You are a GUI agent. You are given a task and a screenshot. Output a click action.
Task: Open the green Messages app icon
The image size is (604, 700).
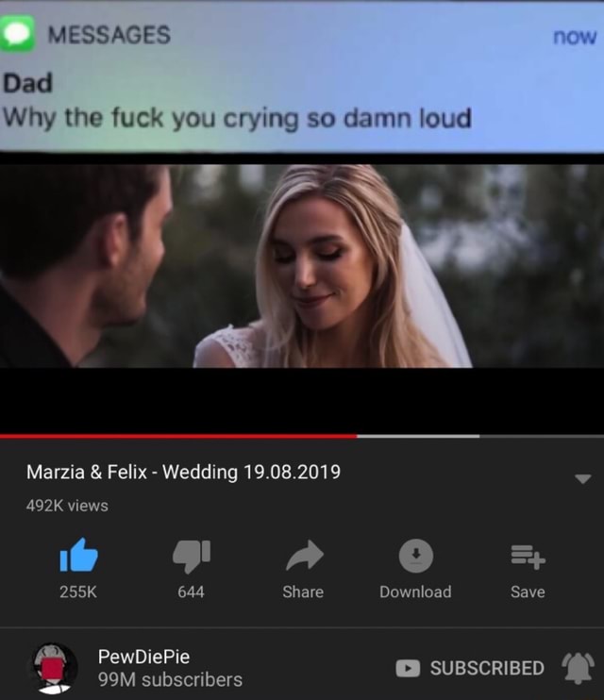(x=17, y=34)
